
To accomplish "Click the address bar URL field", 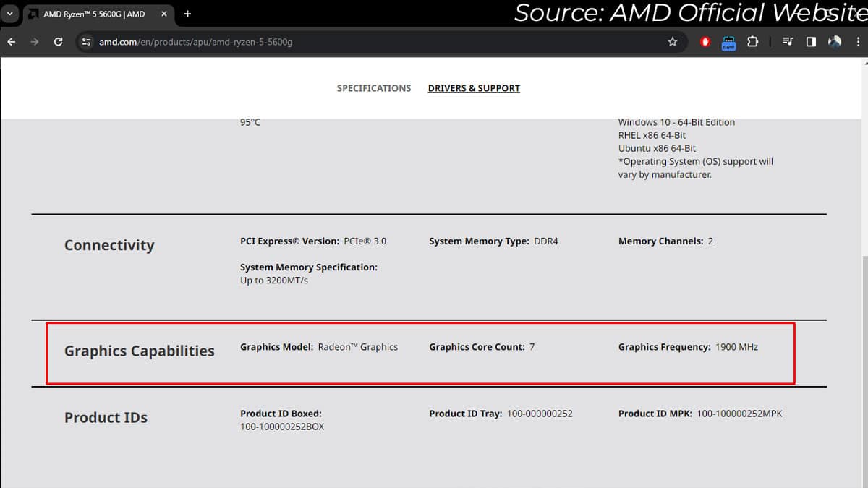I will point(362,42).
